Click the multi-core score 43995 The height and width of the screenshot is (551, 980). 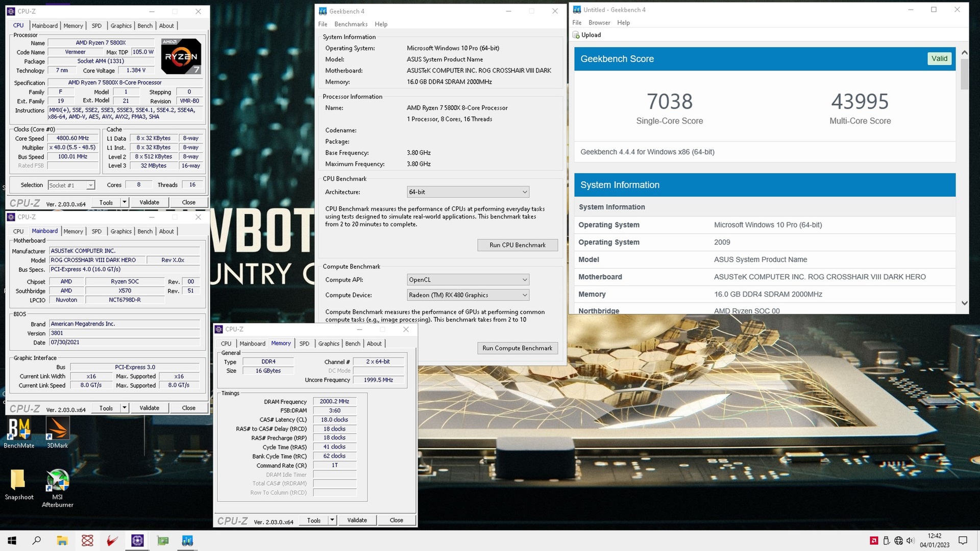click(x=860, y=102)
